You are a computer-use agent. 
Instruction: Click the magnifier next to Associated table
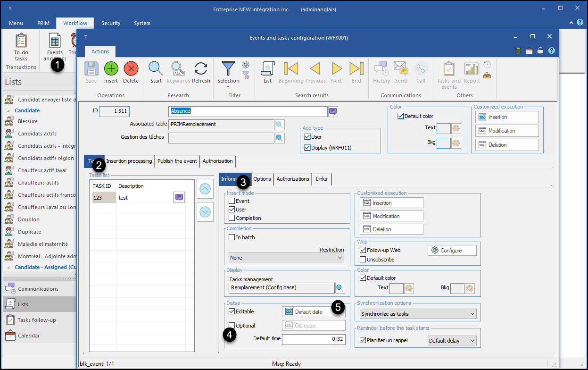click(x=280, y=125)
